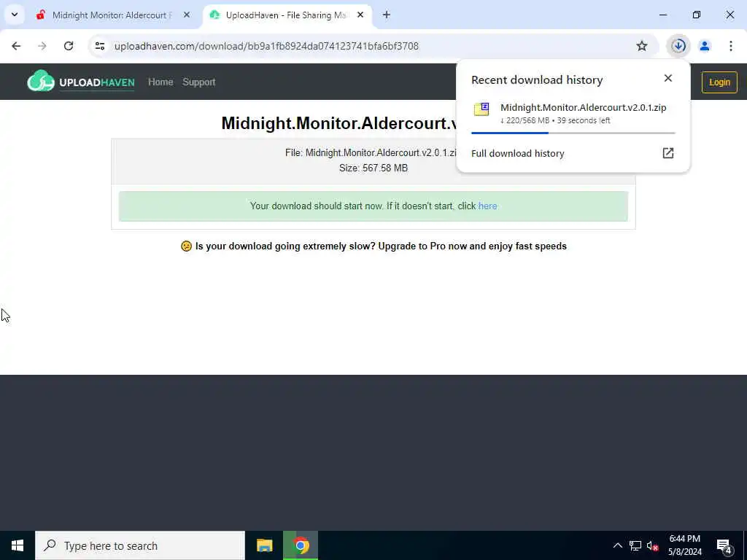Screen dimensions: 747x560
Task: Close the Midnight Monitor tab
Action: 187,15
